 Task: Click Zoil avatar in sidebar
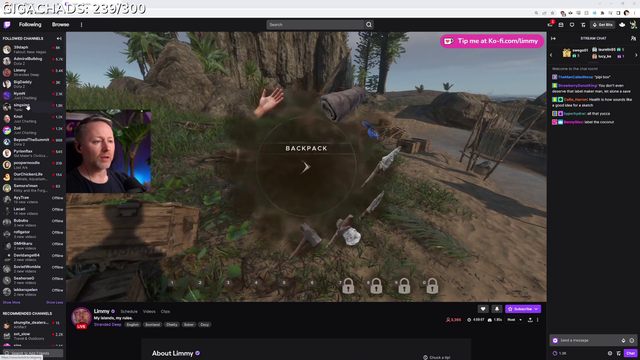point(7,130)
